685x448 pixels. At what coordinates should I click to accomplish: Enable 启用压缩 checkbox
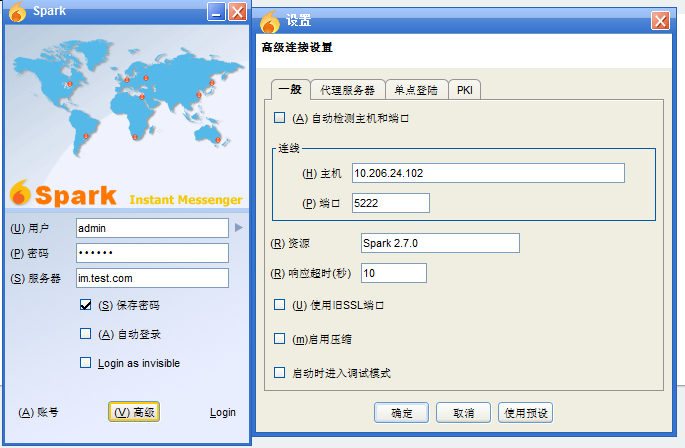[x=280, y=339]
